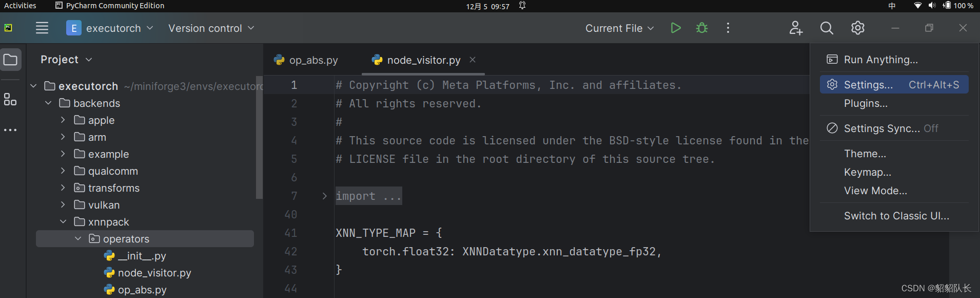Expand the apple folder
980x298 pixels.
[63, 120]
